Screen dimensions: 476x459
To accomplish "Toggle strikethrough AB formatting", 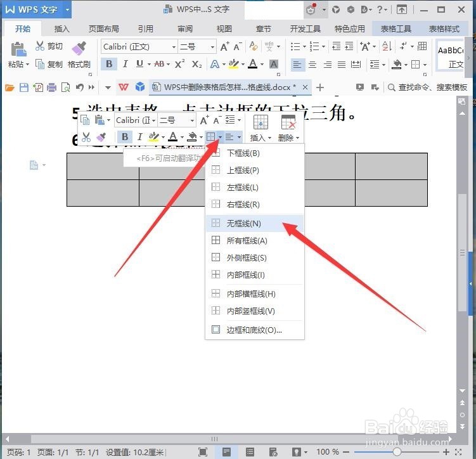I will (159, 64).
